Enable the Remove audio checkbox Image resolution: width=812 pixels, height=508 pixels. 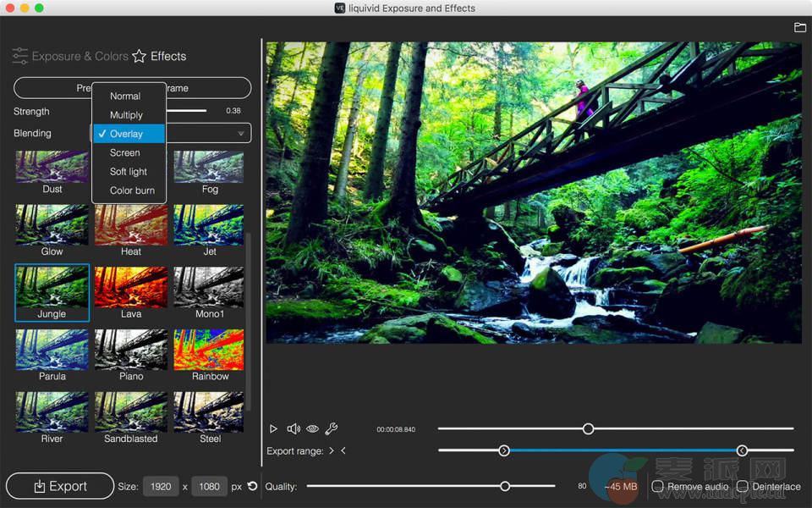click(657, 486)
